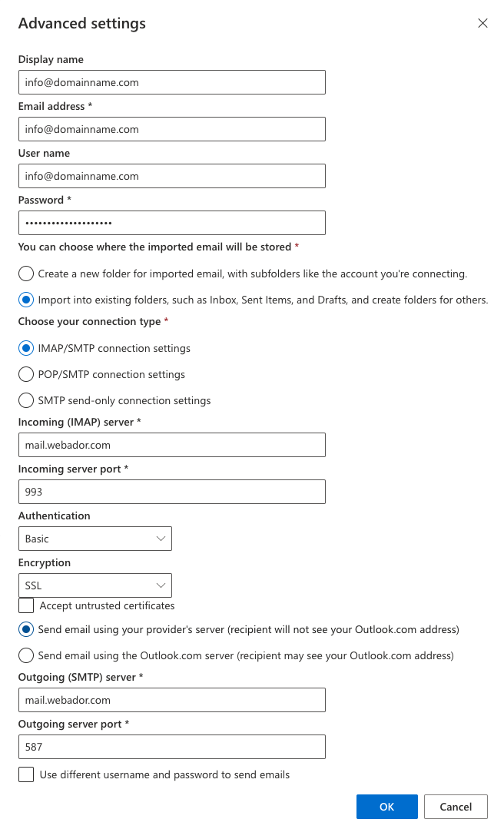This screenshot has width=504, height=829.
Task: Click the Display name field
Action: pyautogui.click(x=171, y=82)
